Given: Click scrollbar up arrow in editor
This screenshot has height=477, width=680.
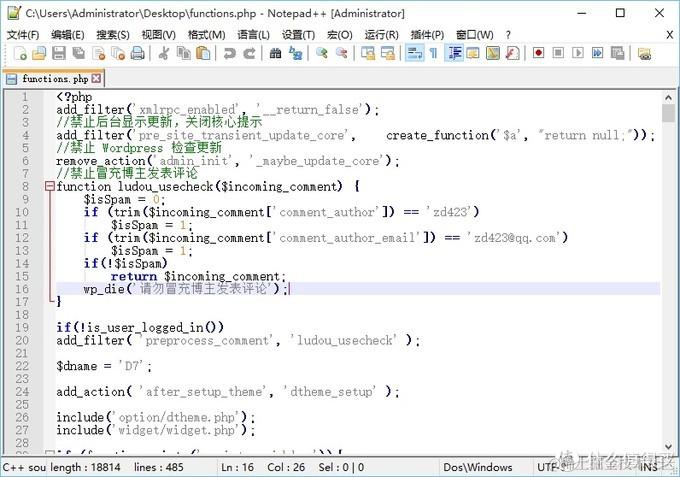Looking at the screenshot, I should (668, 98).
